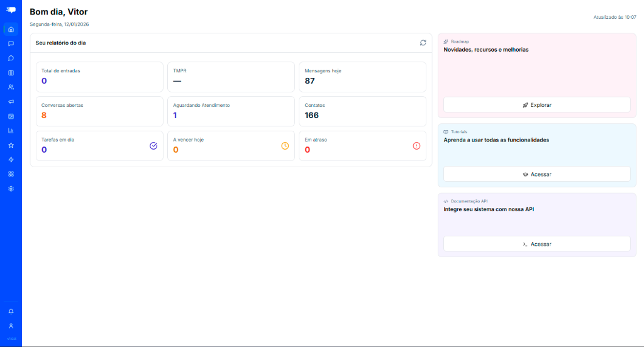Viewport: 644px width, 347px height.
Task: Click the app logo in the sidebar
Action: pyautogui.click(x=11, y=10)
